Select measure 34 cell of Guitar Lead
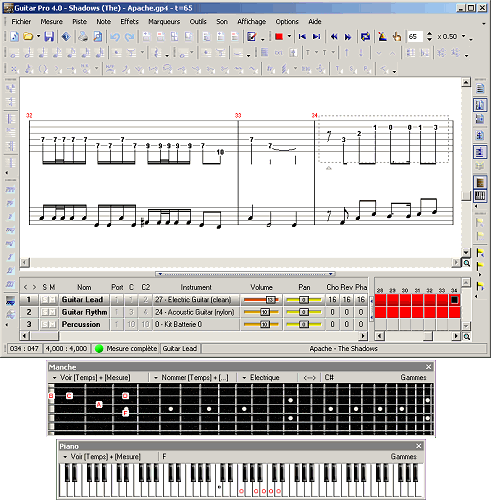This screenshot has width=491, height=500. click(454, 300)
